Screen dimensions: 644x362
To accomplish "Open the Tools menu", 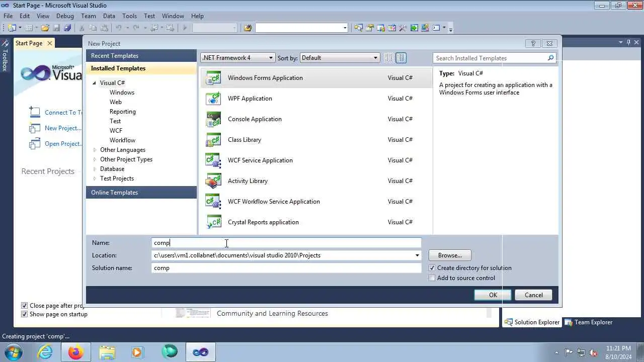I will click(x=129, y=16).
